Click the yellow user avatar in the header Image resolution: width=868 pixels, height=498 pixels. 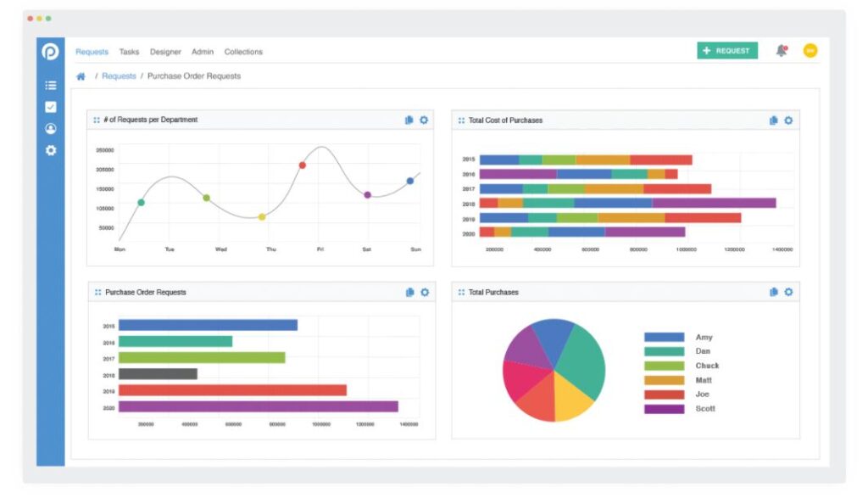point(810,51)
